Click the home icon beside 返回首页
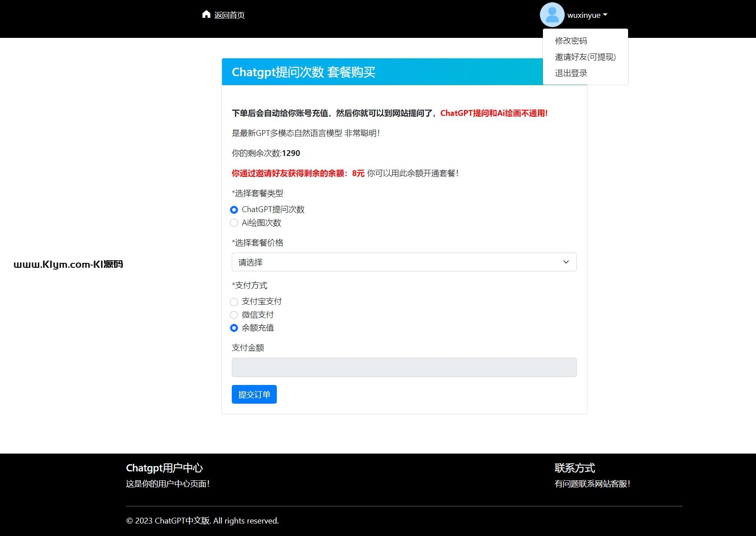The height and width of the screenshot is (536, 756). click(x=206, y=15)
